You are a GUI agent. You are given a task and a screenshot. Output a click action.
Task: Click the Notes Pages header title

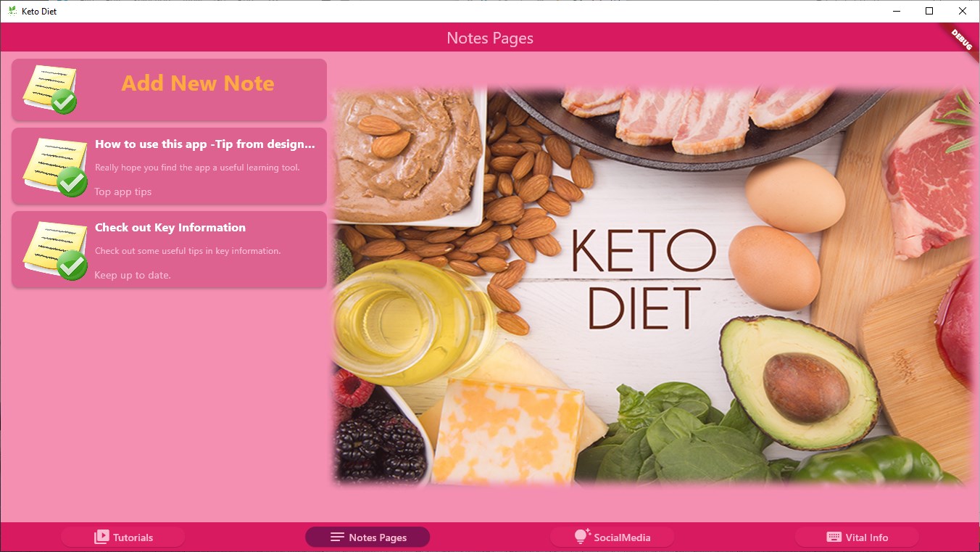pyautogui.click(x=490, y=38)
